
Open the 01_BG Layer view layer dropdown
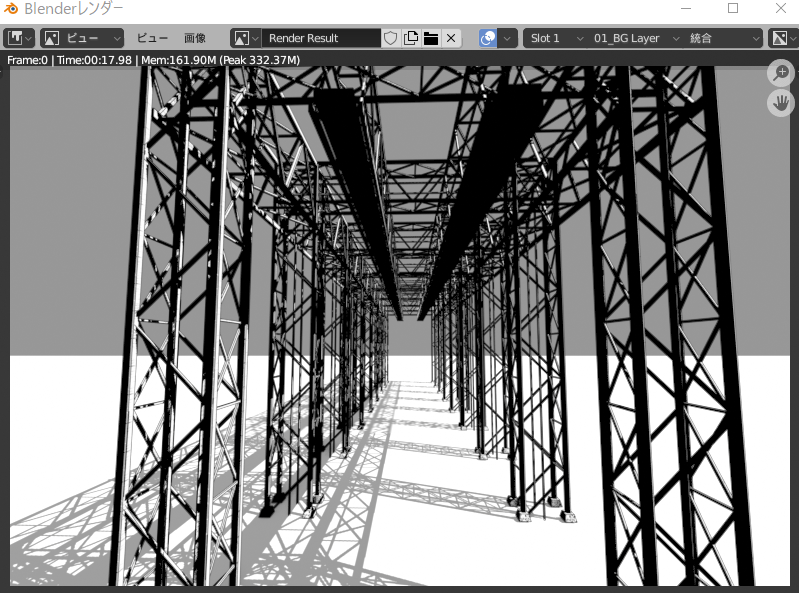coord(635,38)
